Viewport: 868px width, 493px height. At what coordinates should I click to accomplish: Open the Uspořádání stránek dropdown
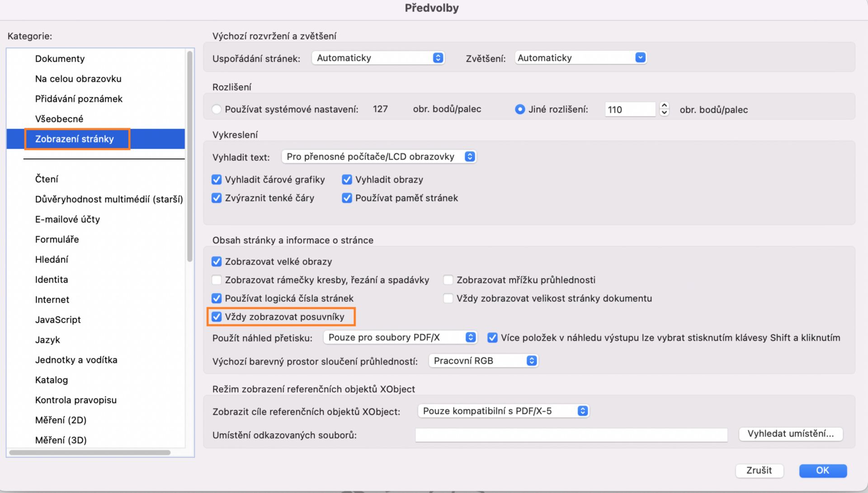click(378, 58)
